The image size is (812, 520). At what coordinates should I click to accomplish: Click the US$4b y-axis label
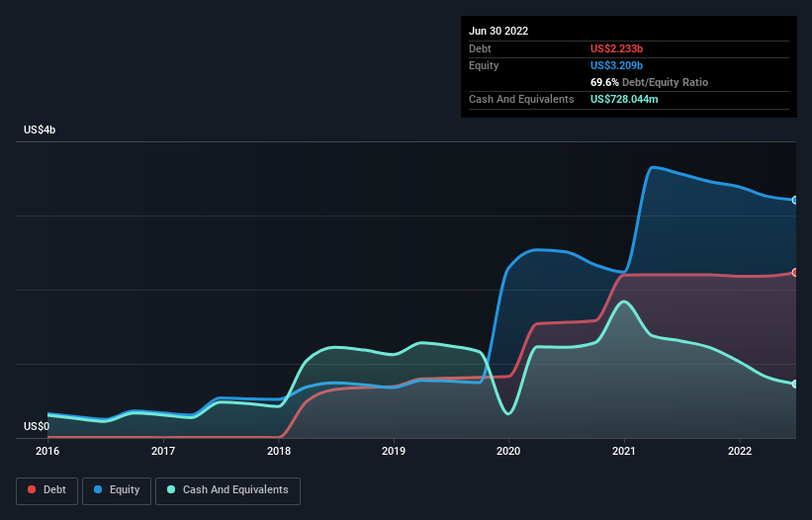tap(40, 130)
